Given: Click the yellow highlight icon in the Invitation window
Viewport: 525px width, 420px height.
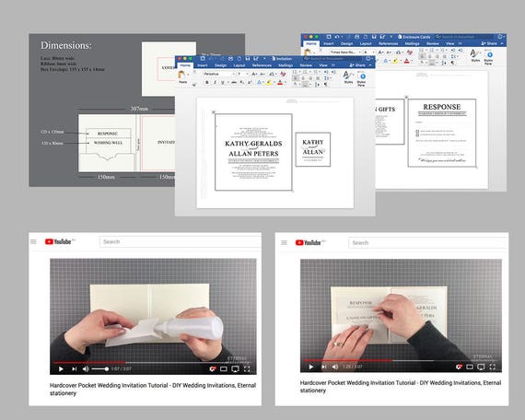Looking at the screenshot, I should [x=269, y=82].
